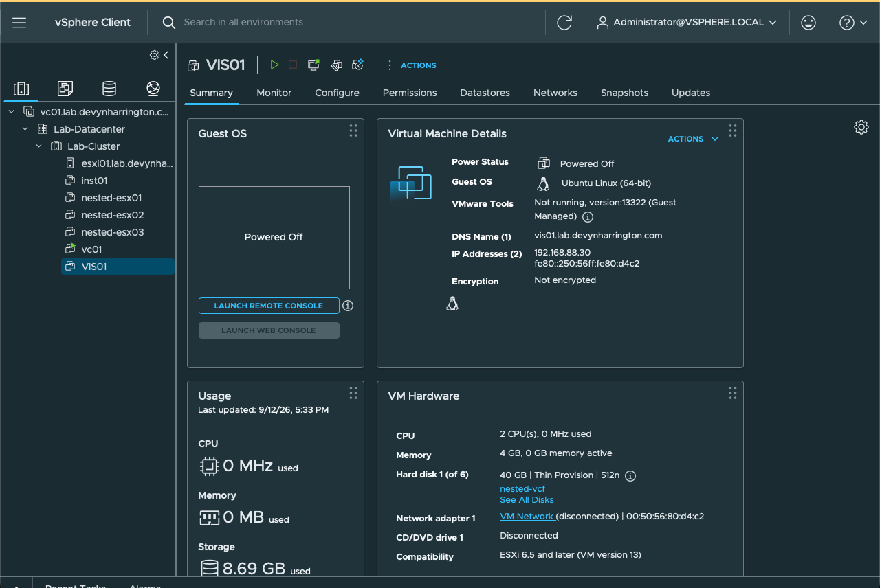Click info icon beside Launch Remote Console

coord(348,306)
